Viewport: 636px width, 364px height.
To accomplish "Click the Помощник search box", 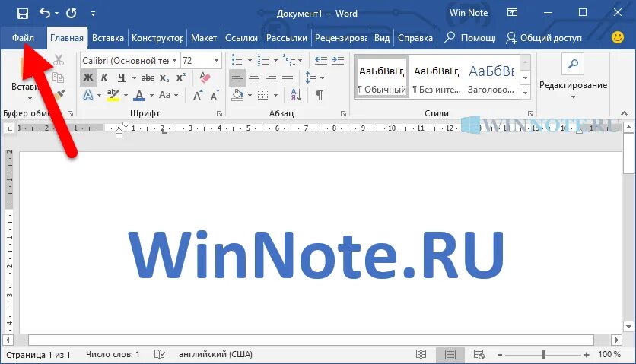I will [470, 38].
